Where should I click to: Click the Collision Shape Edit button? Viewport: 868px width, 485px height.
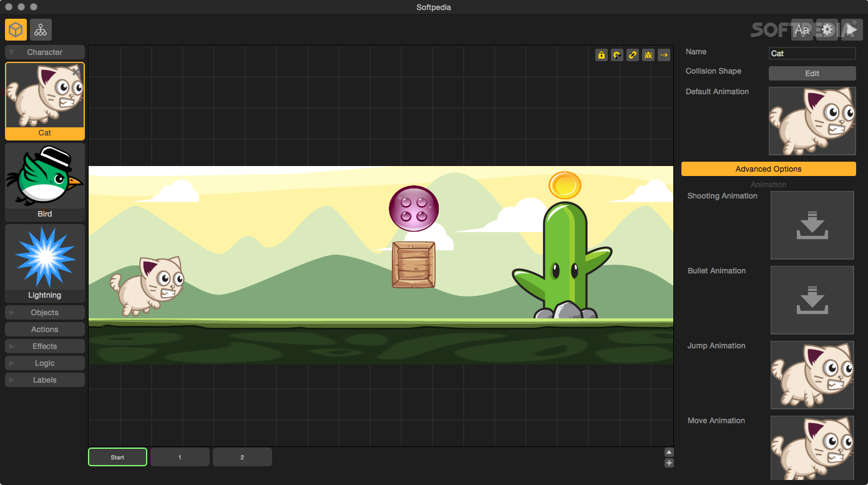click(812, 74)
